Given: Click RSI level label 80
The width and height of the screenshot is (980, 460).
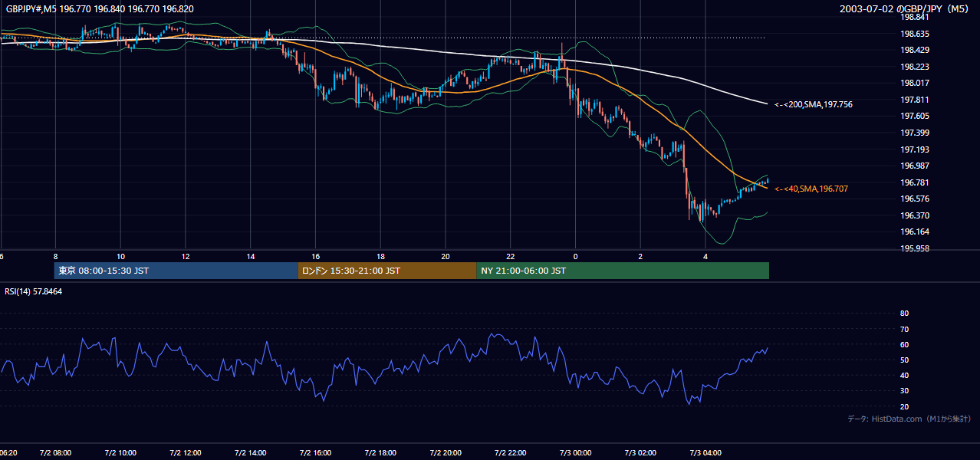Looking at the screenshot, I should [x=904, y=314].
